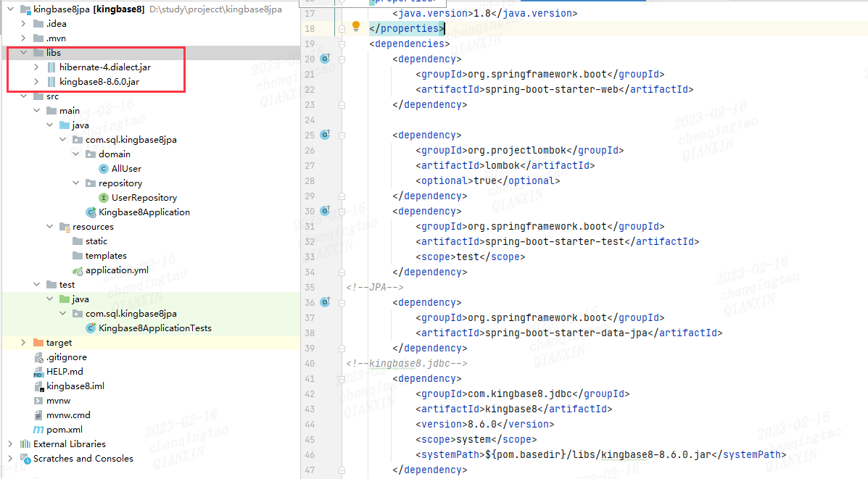This screenshot has height=479, width=868.
Task: Click the UserRepository interface icon
Action: (x=104, y=197)
